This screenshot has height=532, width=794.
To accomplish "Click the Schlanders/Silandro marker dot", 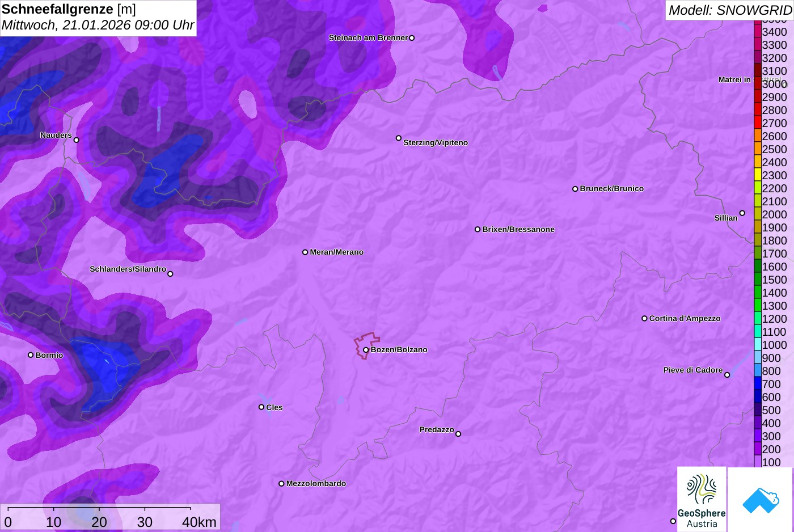I will pyautogui.click(x=170, y=274).
